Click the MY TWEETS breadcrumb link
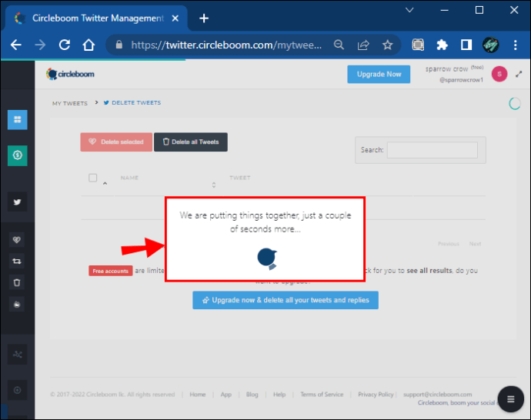Image resolution: width=531 pixels, height=420 pixels. pyautogui.click(x=70, y=103)
